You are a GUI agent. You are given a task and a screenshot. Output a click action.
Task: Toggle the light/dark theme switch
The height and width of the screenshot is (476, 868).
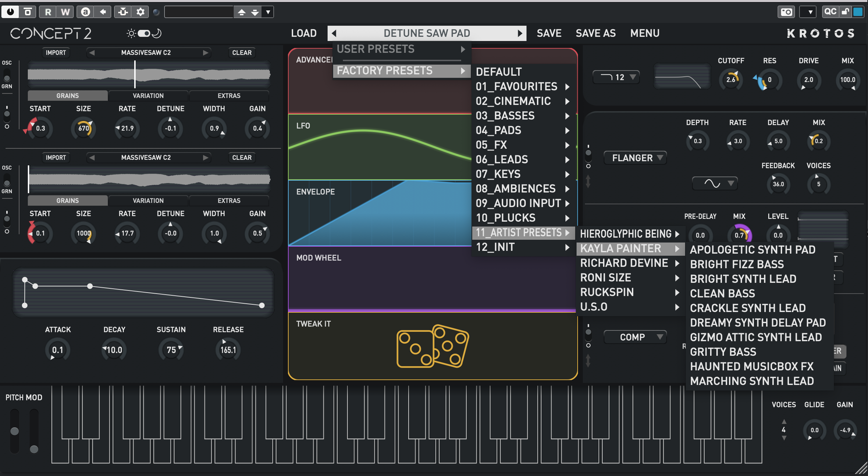coord(144,33)
